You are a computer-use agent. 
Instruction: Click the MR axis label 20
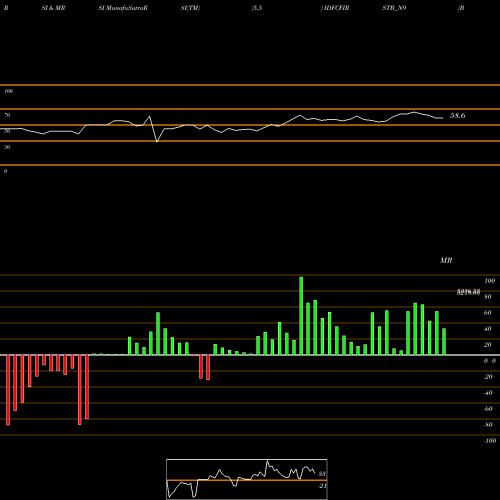(487, 345)
